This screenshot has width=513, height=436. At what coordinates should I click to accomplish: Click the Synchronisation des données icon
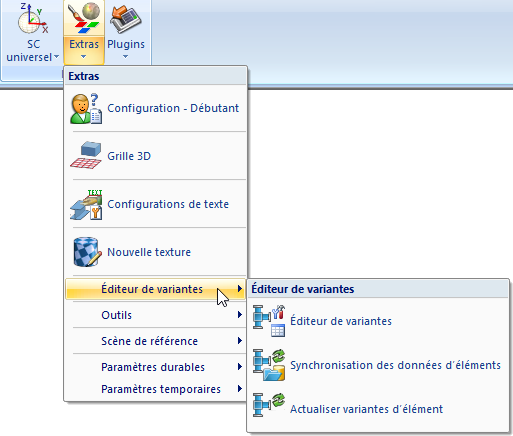pos(269,365)
